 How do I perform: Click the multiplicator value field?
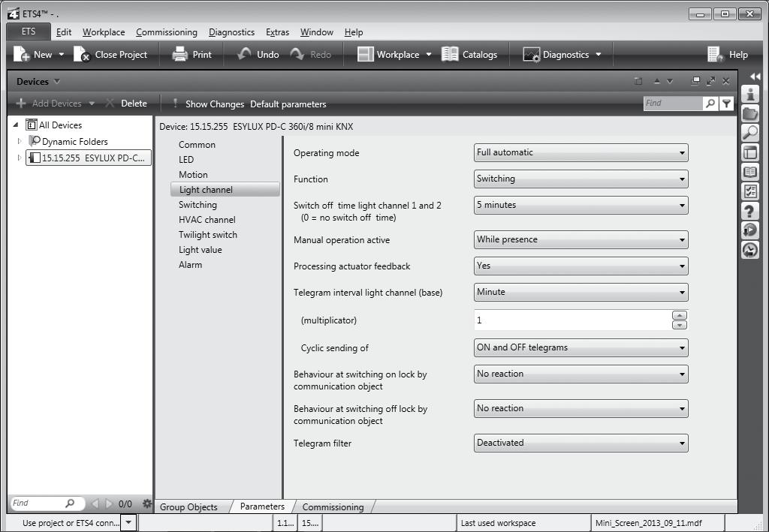coord(571,320)
